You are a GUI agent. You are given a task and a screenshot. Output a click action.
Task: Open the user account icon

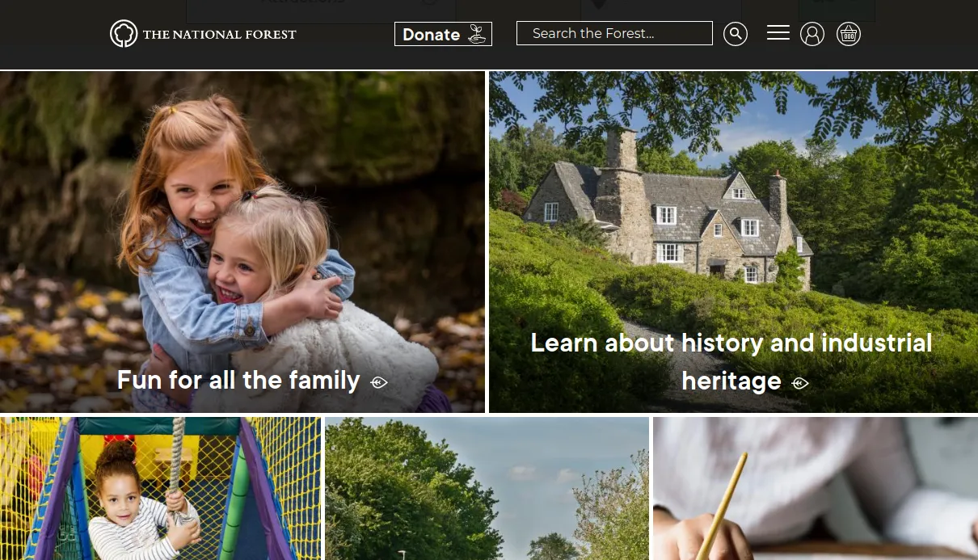pyautogui.click(x=812, y=34)
